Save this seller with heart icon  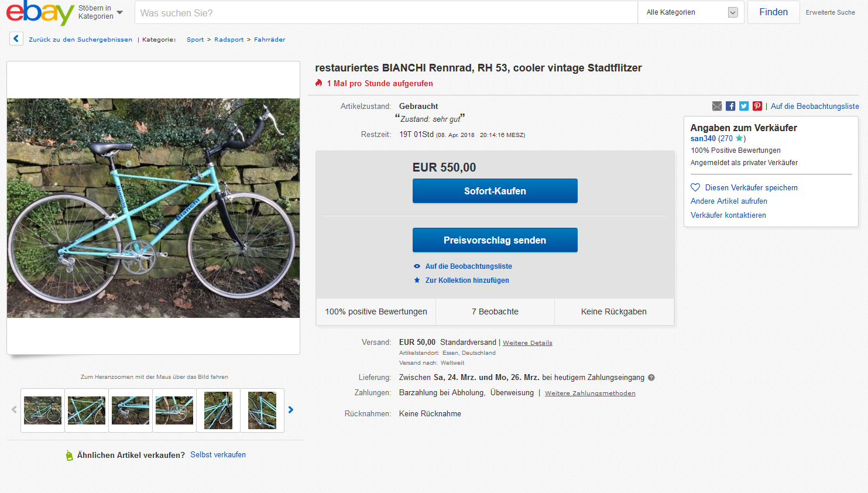[695, 187]
